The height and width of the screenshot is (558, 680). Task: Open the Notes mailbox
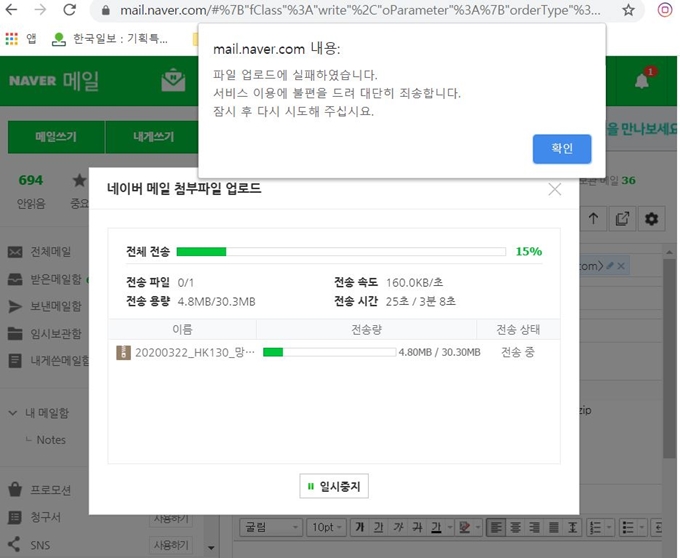pos(51,440)
